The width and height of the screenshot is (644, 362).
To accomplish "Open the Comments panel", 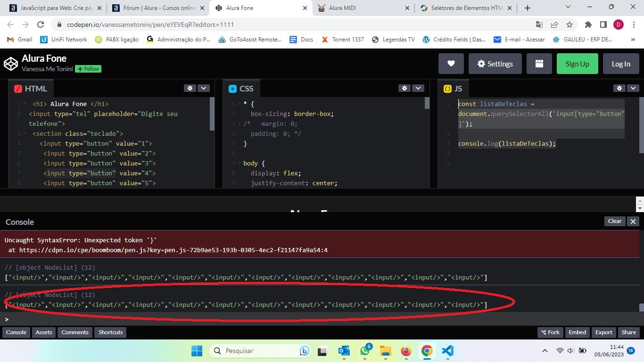I will (75, 332).
